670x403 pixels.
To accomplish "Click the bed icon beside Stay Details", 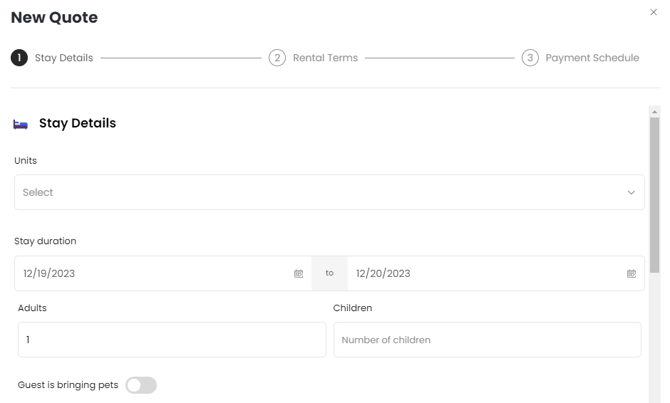I will (x=20, y=124).
